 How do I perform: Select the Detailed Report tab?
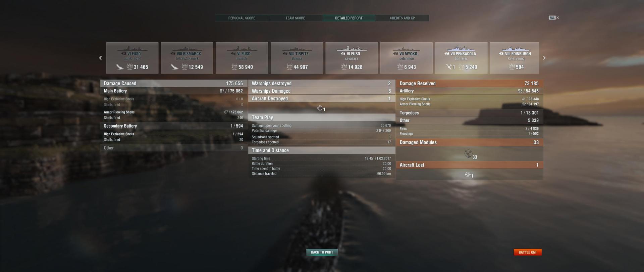click(349, 18)
